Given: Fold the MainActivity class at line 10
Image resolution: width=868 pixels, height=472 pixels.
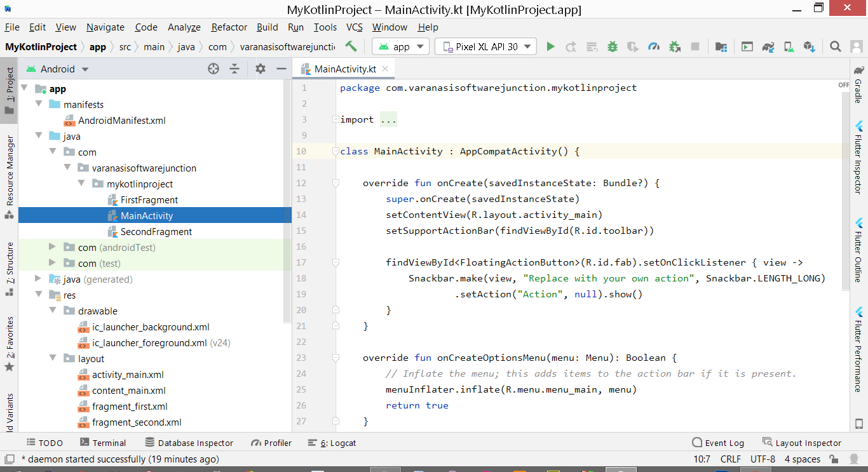Looking at the screenshot, I should coord(335,151).
